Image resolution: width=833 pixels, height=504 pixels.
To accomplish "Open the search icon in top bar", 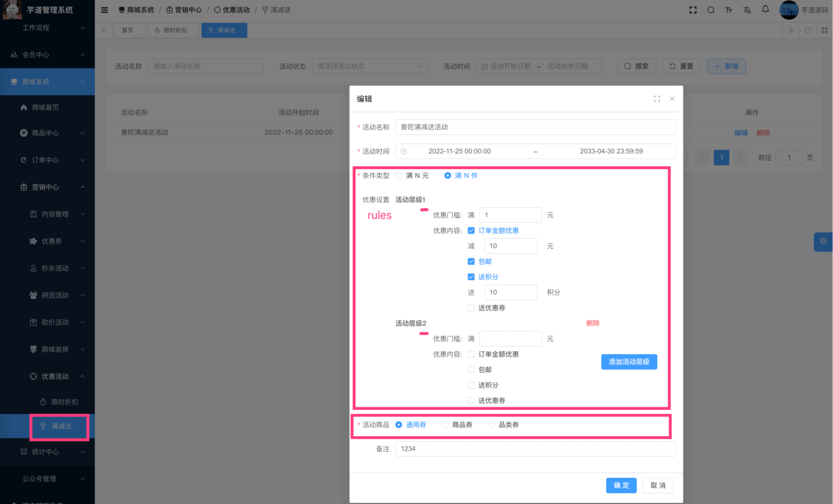I will (x=711, y=10).
